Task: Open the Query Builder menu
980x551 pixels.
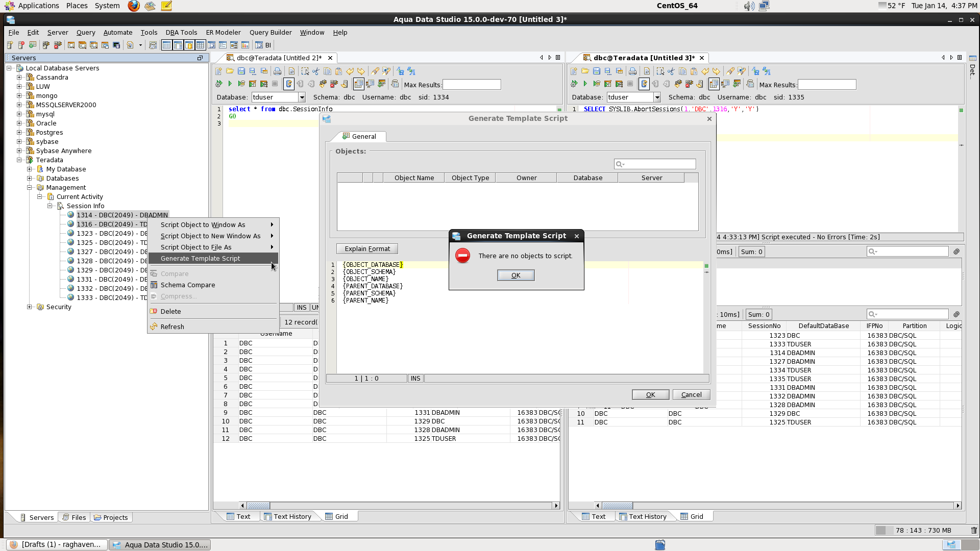Action: [271, 32]
